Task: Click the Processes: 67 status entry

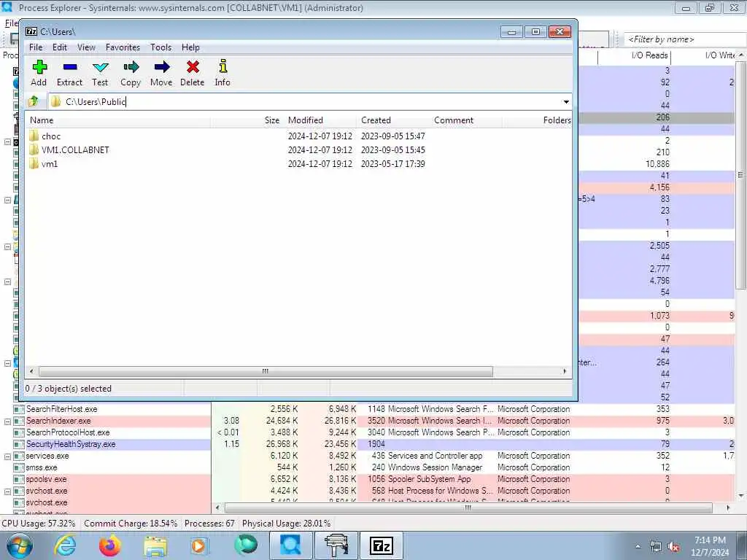Action: 209,524
